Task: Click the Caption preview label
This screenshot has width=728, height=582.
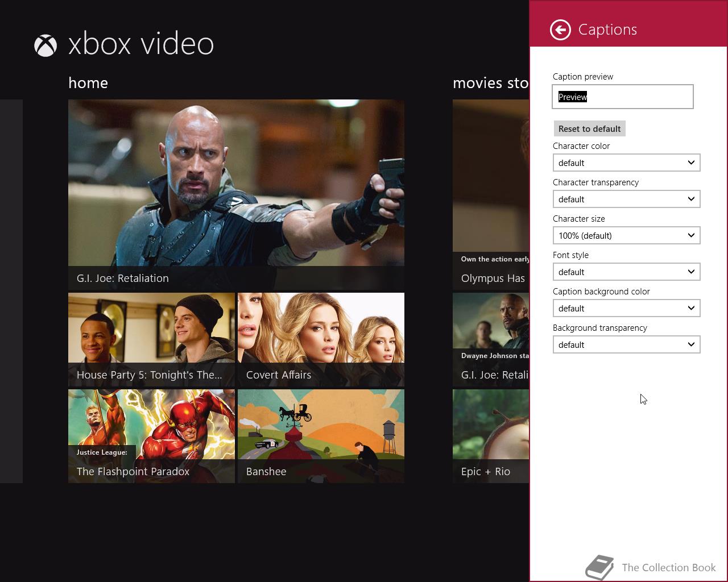Action: [583, 77]
